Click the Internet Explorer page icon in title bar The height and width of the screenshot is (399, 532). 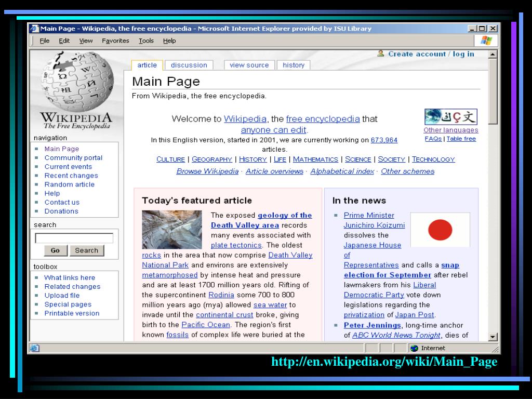pos(34,29)
